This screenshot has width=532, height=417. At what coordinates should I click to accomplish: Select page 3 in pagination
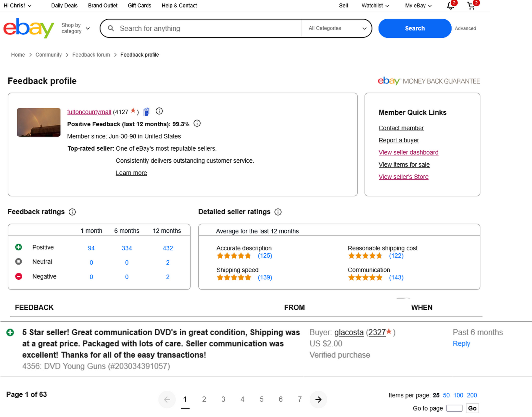click(223, 399)
